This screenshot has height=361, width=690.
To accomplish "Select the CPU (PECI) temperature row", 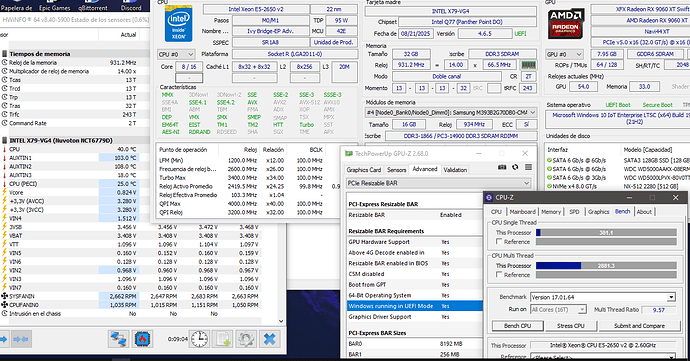I will (x=70, y=184).
